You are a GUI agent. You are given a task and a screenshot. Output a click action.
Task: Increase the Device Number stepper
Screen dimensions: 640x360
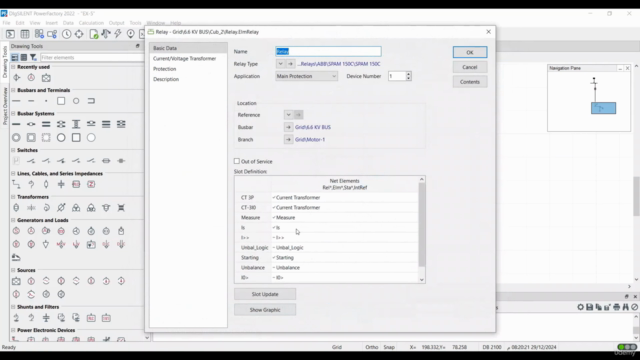tap(409, 74)
